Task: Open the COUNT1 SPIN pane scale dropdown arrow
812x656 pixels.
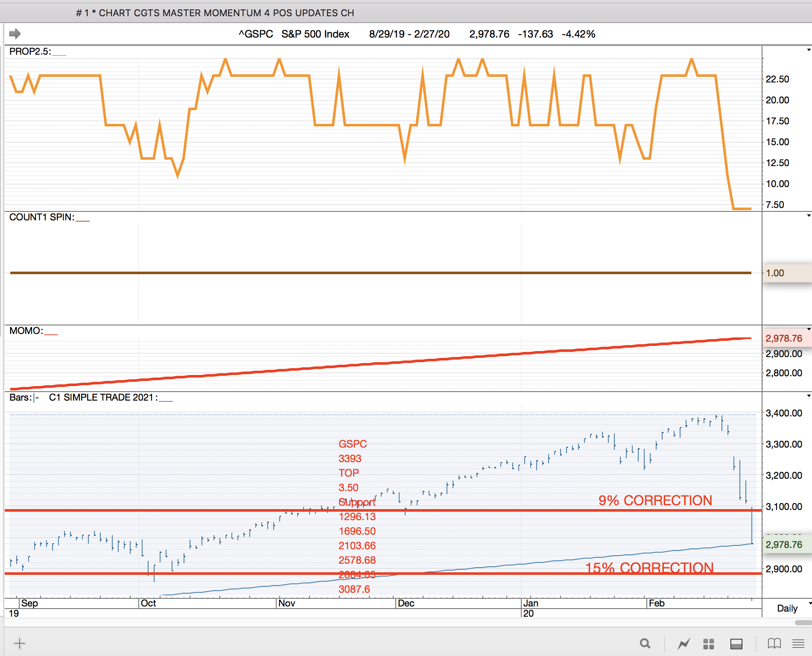Action: coord(809,216)
